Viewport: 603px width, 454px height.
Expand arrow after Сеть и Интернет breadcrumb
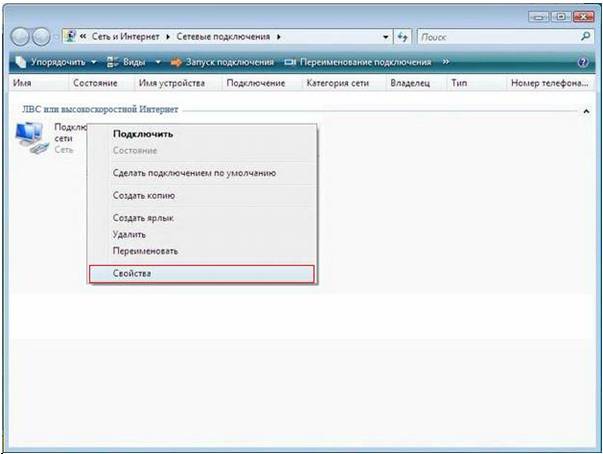(x=168, y=37)
